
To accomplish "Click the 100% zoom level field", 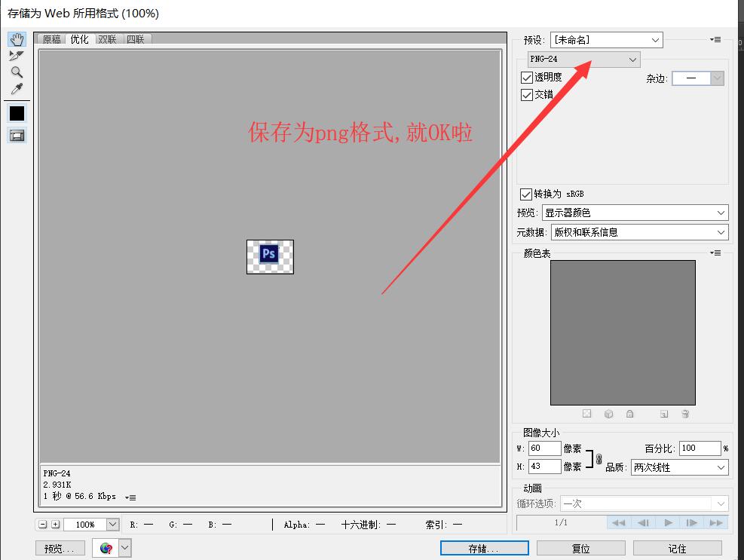I will [x=85, y=525].
